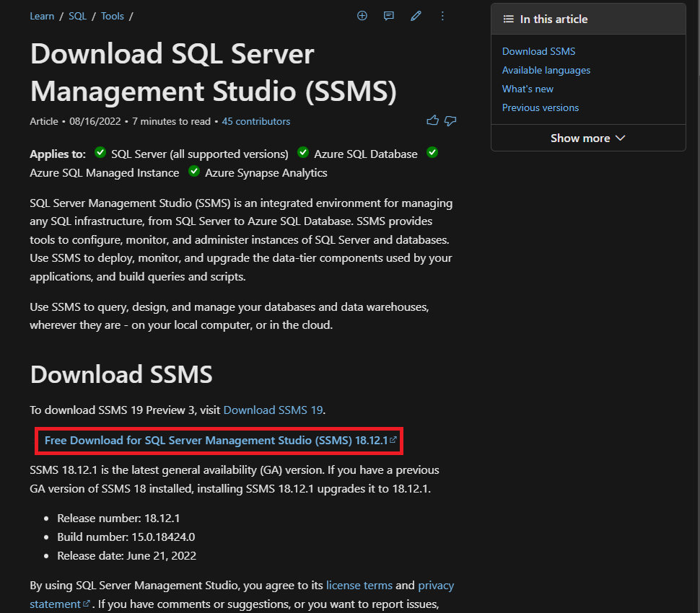Click the 7 minutes to read text
The height and width of the screenshot is (613, 700).
[171, 121]
